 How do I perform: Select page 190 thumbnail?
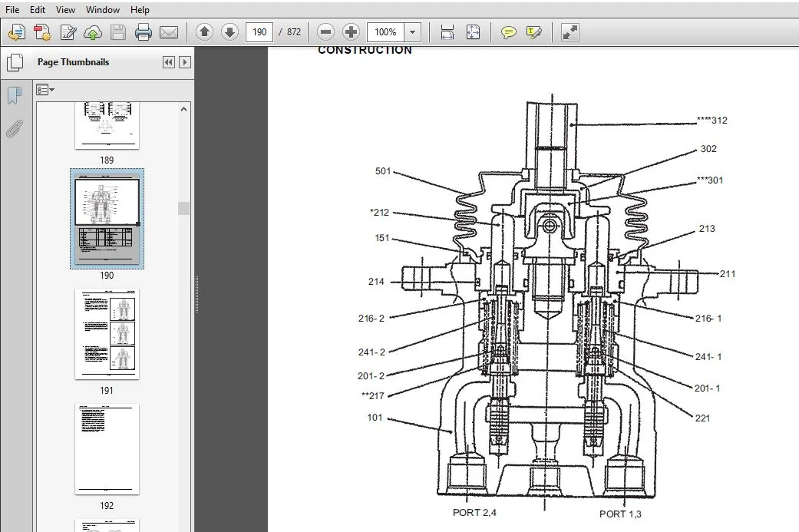107,219
